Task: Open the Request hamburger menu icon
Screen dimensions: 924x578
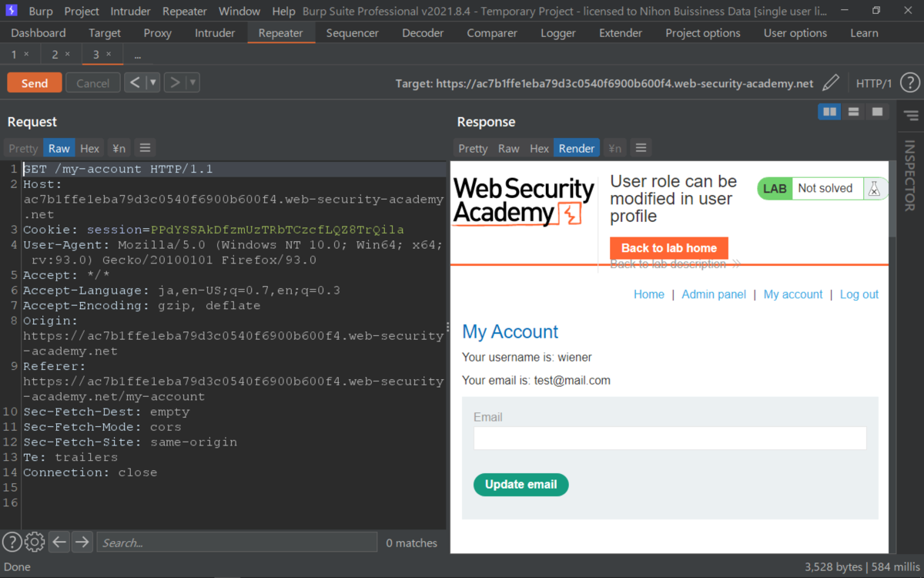Action: click(x=145, y=148)
